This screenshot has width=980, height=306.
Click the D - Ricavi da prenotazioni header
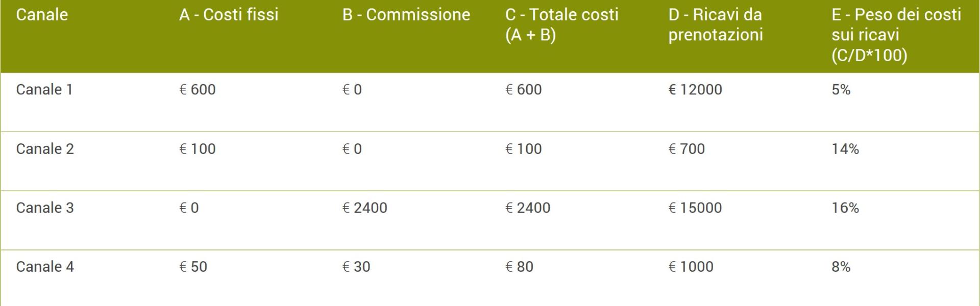click(715, 24)
